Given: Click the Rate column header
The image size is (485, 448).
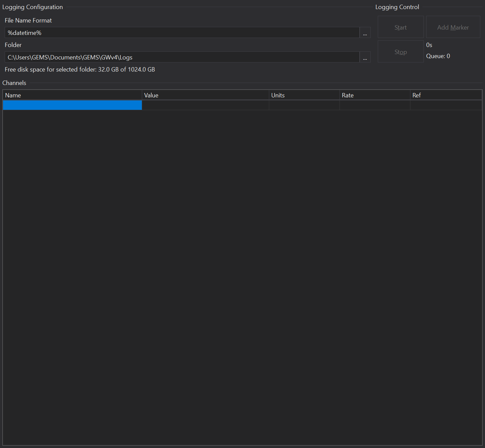Looking at the screenshot, I should coord(374,95).
